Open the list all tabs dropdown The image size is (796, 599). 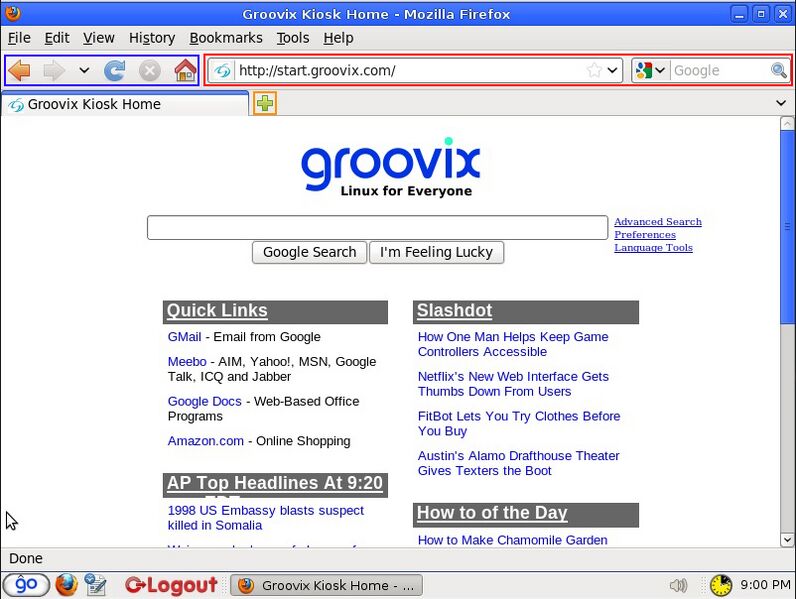(x=781, y=103)
